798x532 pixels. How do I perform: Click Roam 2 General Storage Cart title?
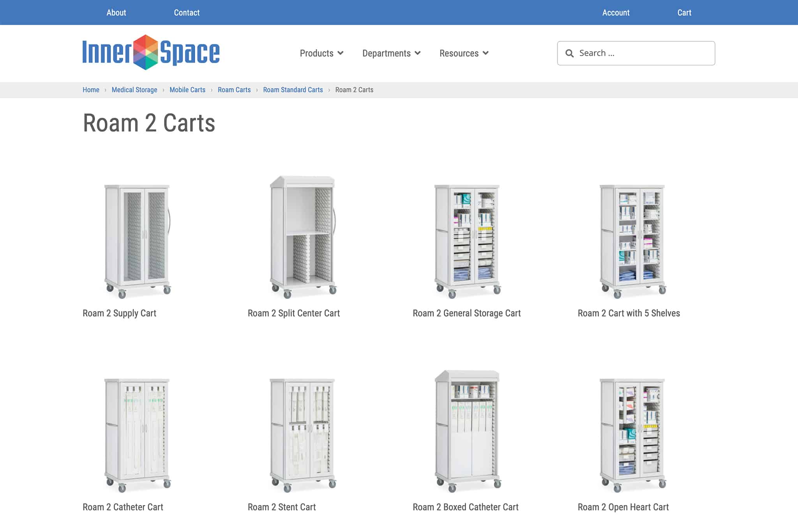coord(467,313)
